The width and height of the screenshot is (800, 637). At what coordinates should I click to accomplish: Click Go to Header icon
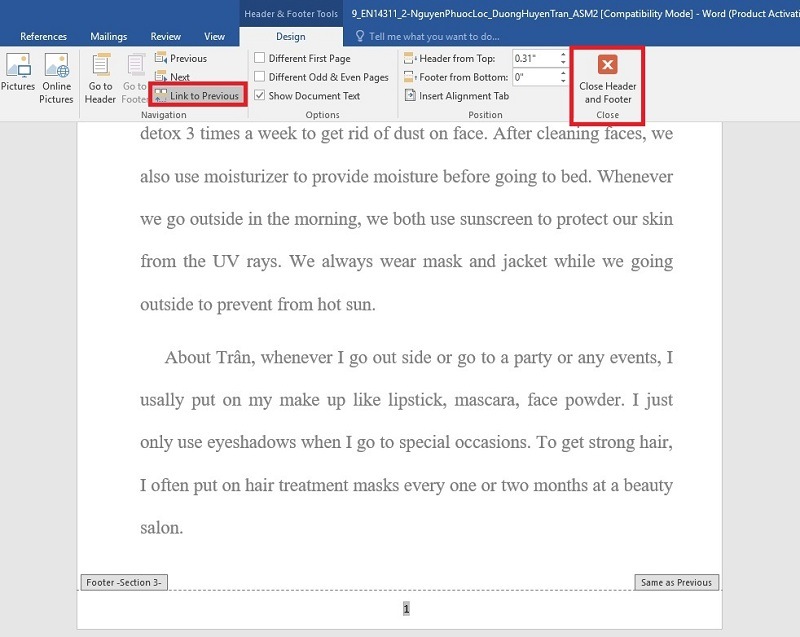click(100, 78)
